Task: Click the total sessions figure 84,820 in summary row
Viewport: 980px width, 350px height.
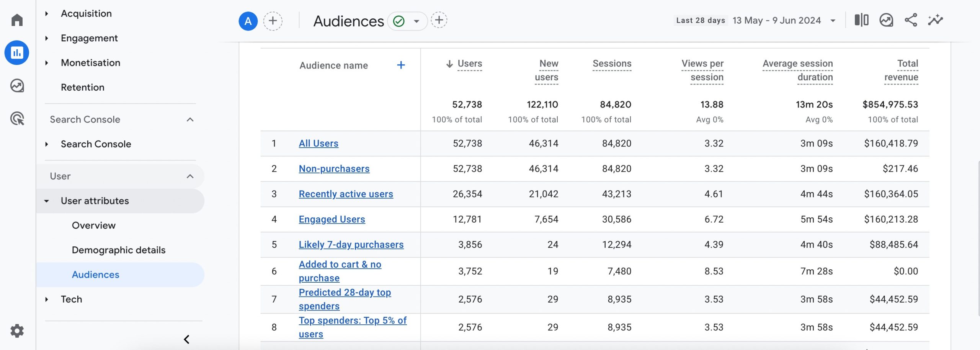Action: point(615,104)
